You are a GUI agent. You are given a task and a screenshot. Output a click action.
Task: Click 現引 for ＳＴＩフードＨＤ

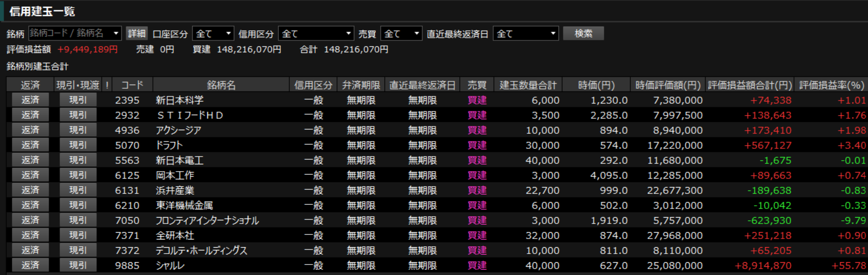78,115
